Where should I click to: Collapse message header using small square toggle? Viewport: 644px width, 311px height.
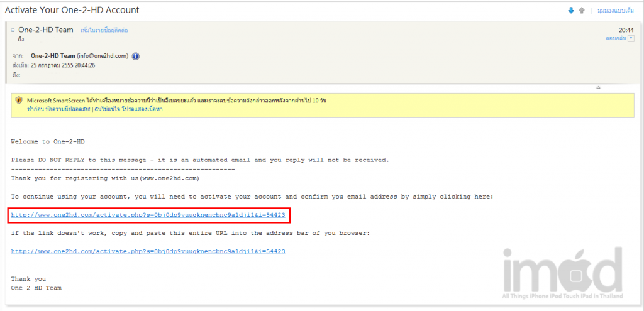click(x=13, y=30)
